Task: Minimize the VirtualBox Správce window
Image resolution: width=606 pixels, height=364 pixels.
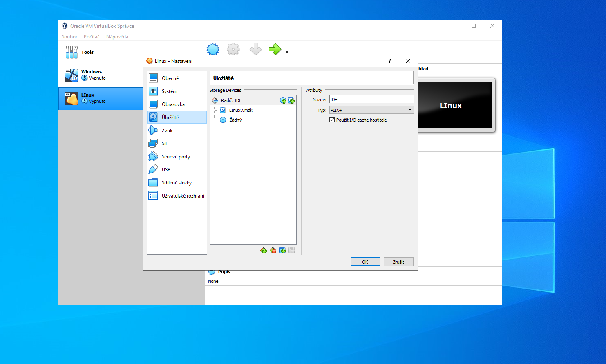Action: click(x=455, y=26)
